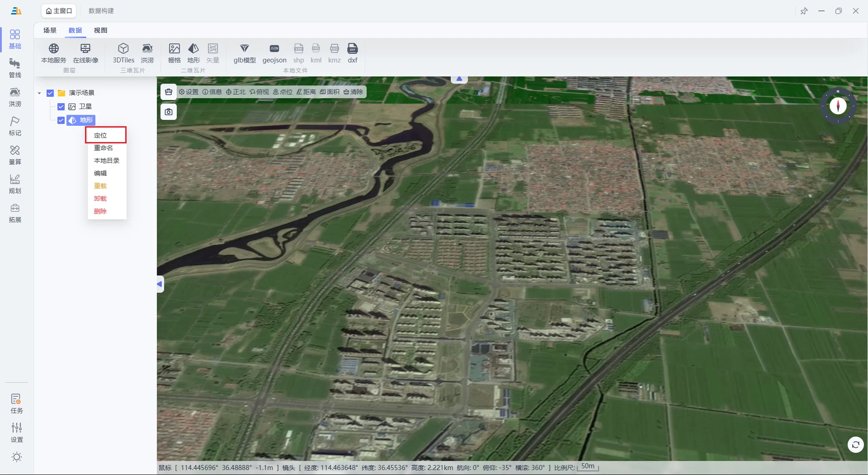The image size is (868, 475).
Task: Open the 量算 measurement sidebar module
Action: pos(15,155)
